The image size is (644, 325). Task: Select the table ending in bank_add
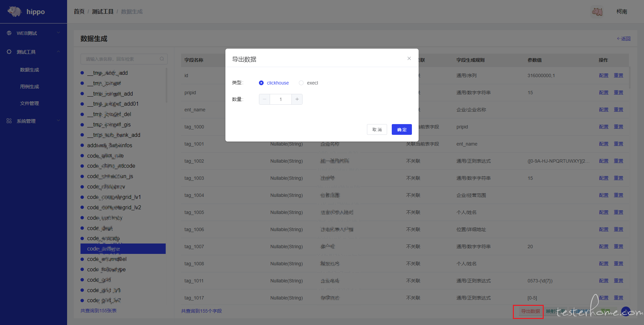(114, 135)
